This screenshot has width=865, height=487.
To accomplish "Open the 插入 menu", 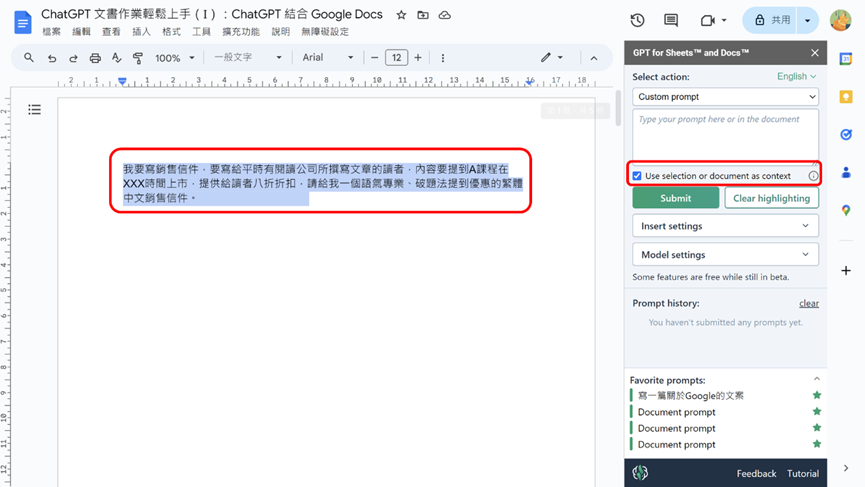I will [141, 32].
